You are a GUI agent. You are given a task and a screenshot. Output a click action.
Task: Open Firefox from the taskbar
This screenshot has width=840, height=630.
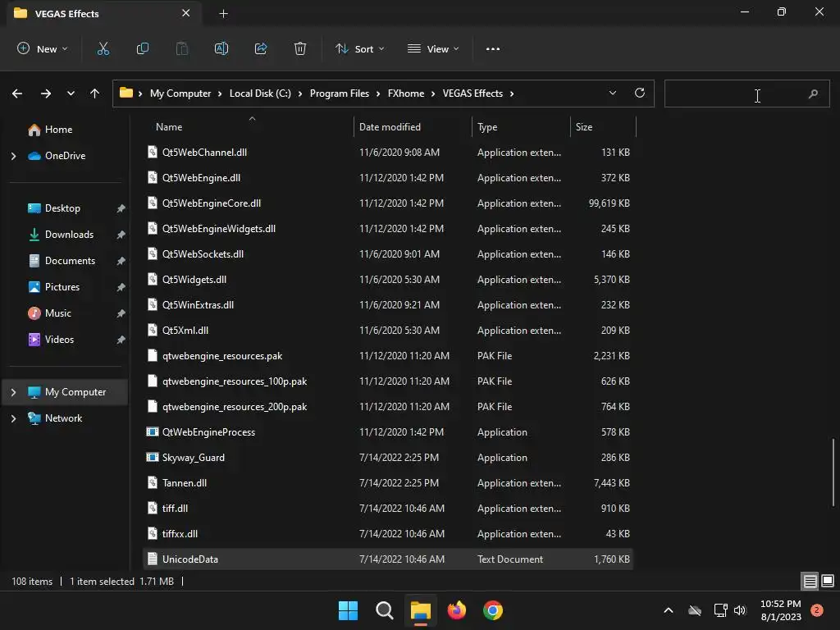click(x=456, y=610)
